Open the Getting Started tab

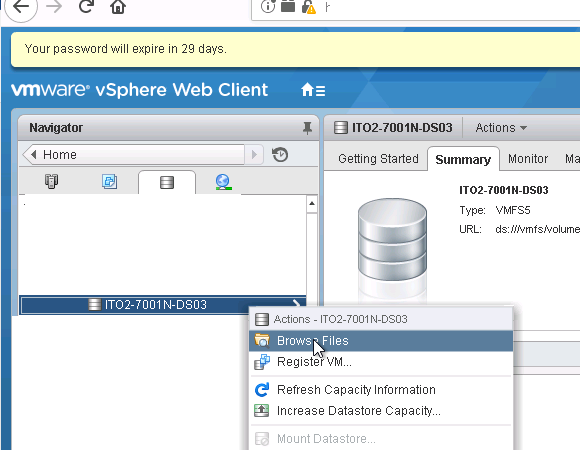378,159
